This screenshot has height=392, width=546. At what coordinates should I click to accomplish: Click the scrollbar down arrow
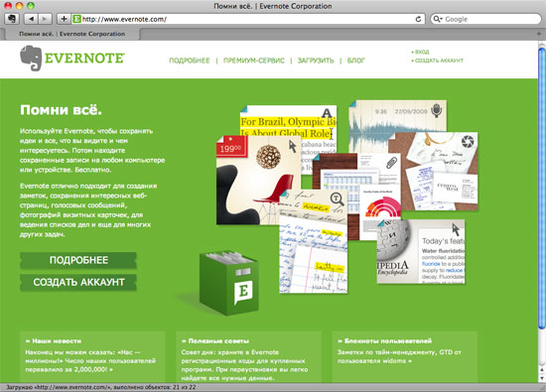(541, 378)
